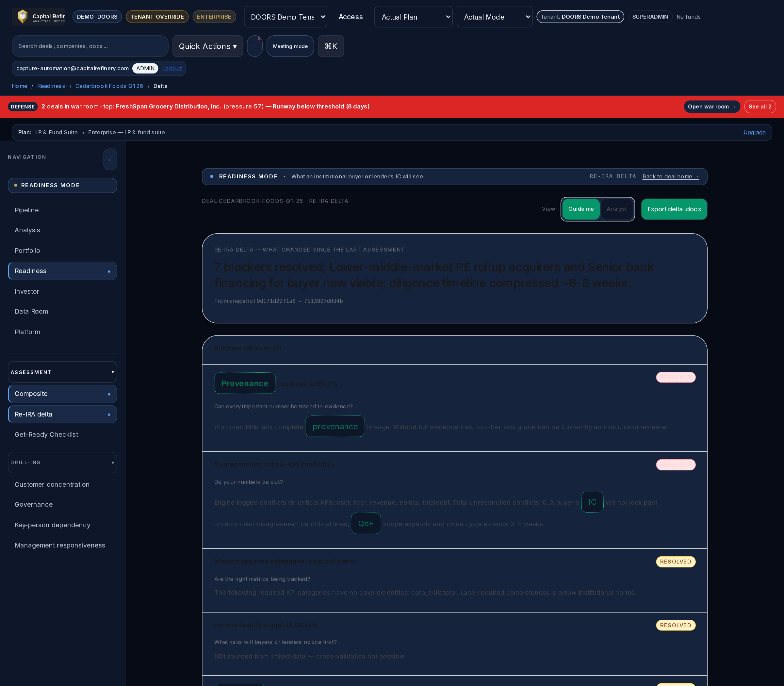Screen dimensions: 784x686
Task: Click the Capital Refinery logo
Action: coord(38,16)
